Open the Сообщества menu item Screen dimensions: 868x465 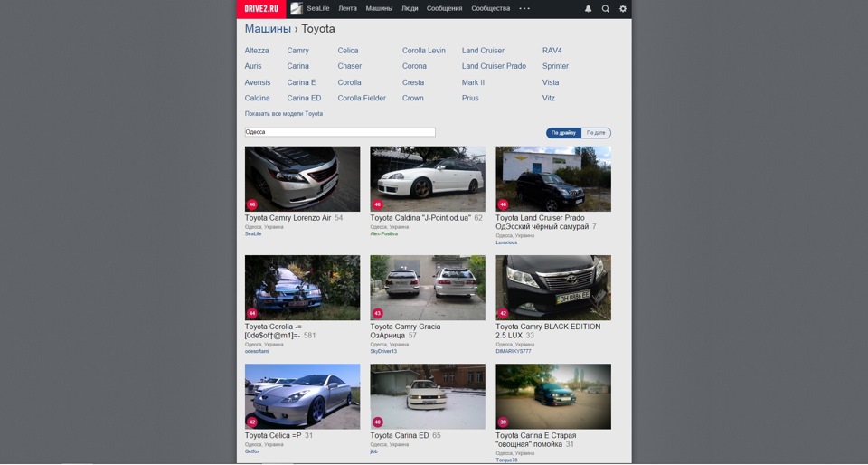(491, 8)
